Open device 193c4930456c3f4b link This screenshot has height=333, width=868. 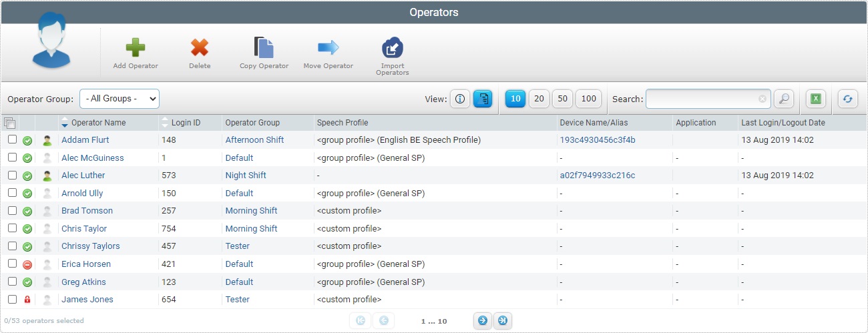[x=598, y=140]
